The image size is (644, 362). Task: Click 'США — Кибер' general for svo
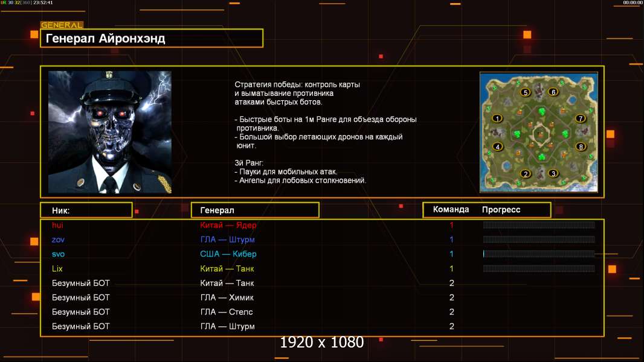(x=228, y=254)
